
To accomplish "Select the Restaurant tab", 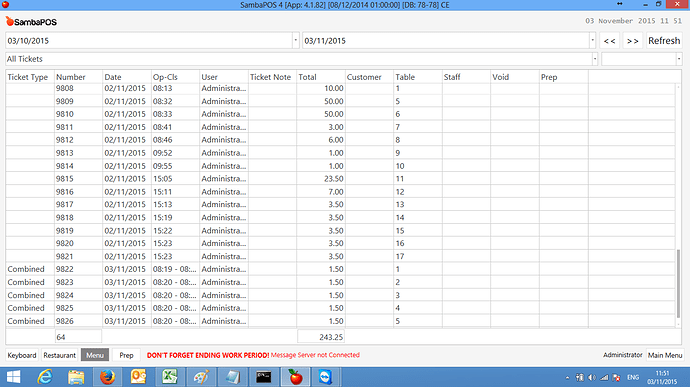I will (x=59, y=355).
